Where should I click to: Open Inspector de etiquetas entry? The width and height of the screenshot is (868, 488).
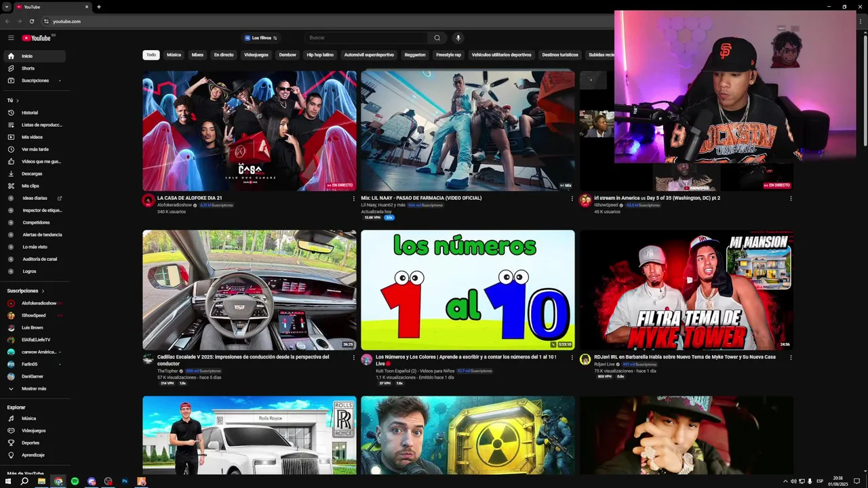(34, 210)
